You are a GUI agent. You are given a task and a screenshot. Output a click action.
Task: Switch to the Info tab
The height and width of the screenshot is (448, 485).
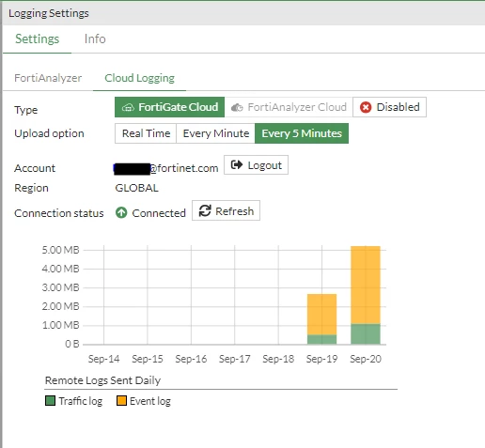95,39
